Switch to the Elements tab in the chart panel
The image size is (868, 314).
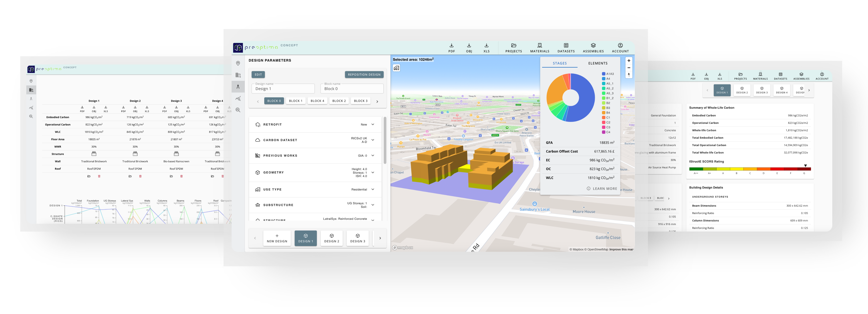click(x=598, y=63)
